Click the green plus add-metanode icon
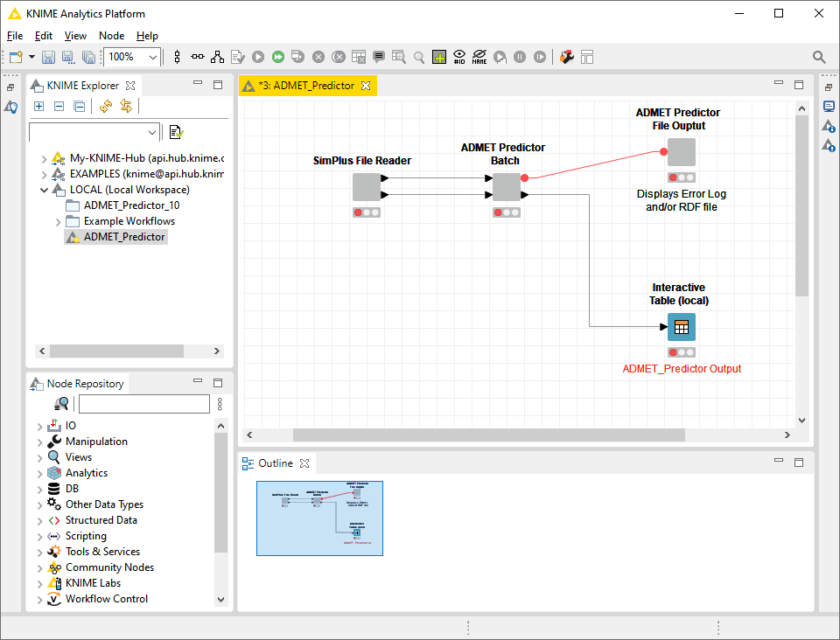Viewport: 840px width, 640px height. (x=439, y=57)
